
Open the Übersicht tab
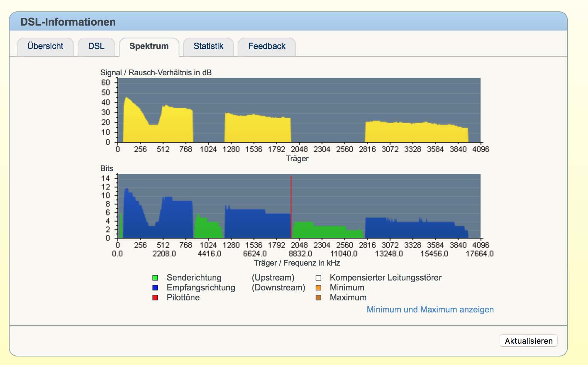pyautogui.click(x=45, y=47)
